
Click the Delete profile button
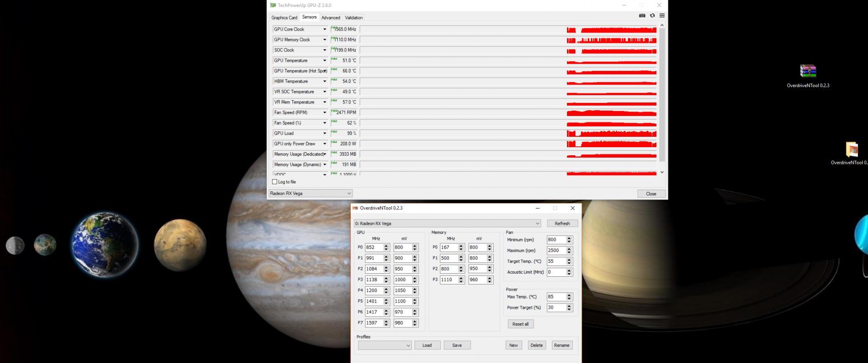[537, 345]
